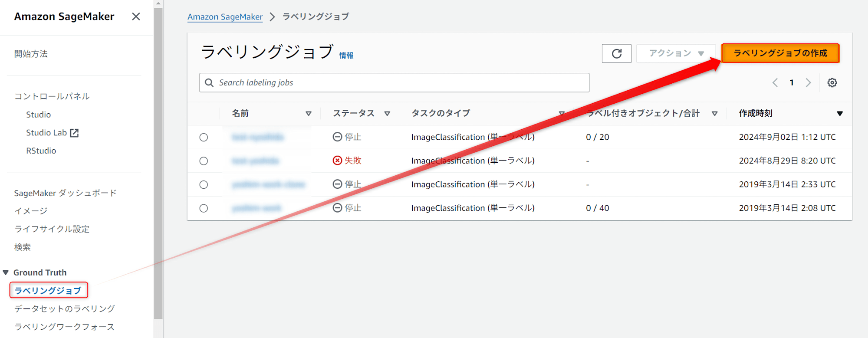Open SageMaker ダッシュボード
The height and width of the screenshot is (338, 868).
[65, 193]
